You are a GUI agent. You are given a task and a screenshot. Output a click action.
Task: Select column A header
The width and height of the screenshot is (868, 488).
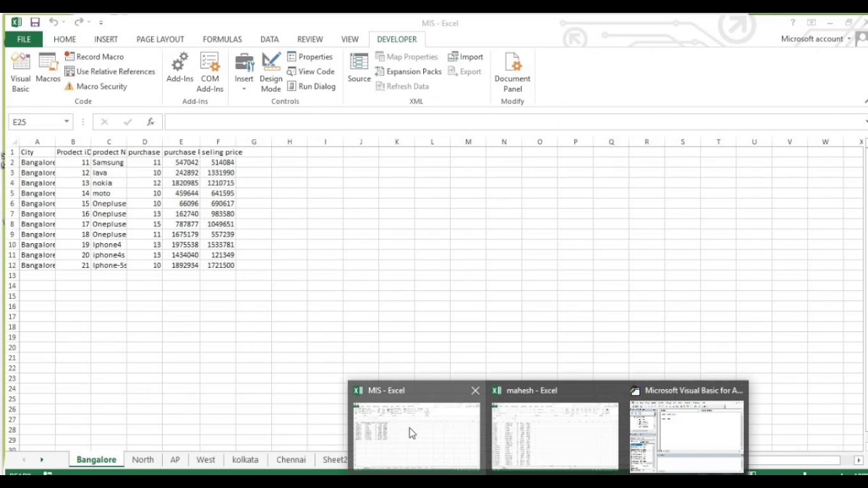[37, 142]
